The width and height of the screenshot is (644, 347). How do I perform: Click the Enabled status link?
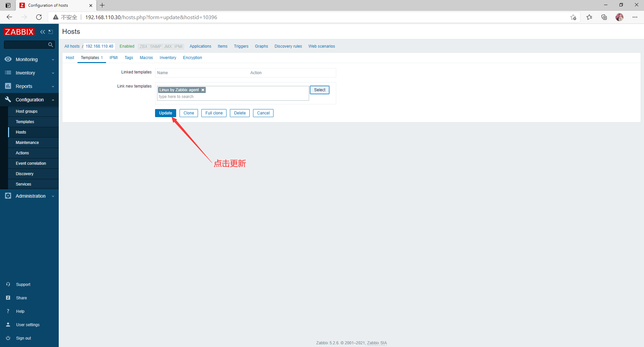pos(127,46)
